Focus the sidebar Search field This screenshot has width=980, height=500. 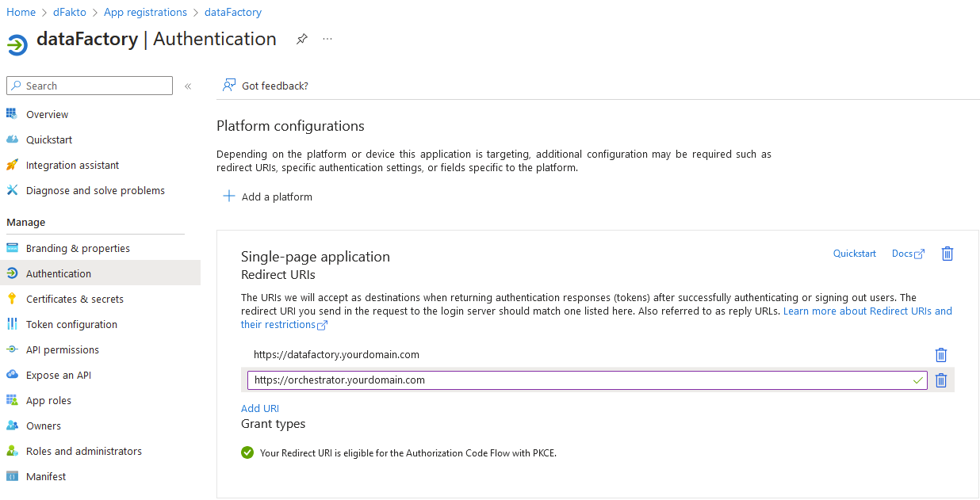click(x=95, y=86)
